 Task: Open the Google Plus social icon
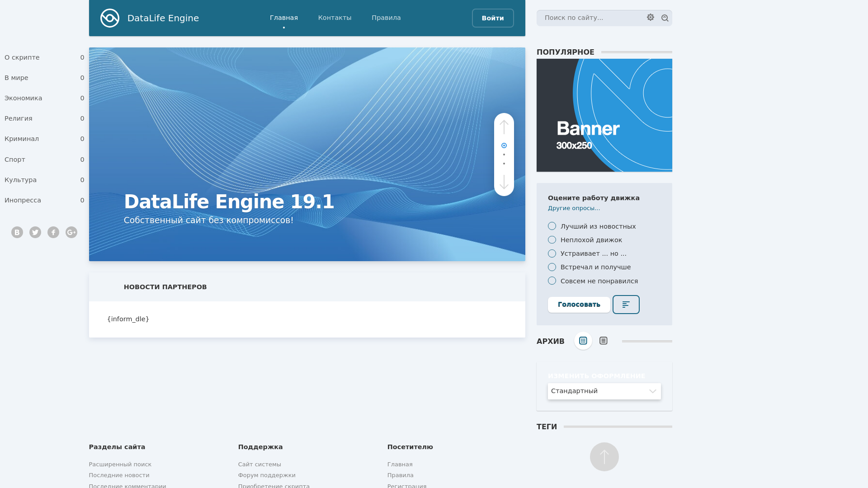(71, 232)
